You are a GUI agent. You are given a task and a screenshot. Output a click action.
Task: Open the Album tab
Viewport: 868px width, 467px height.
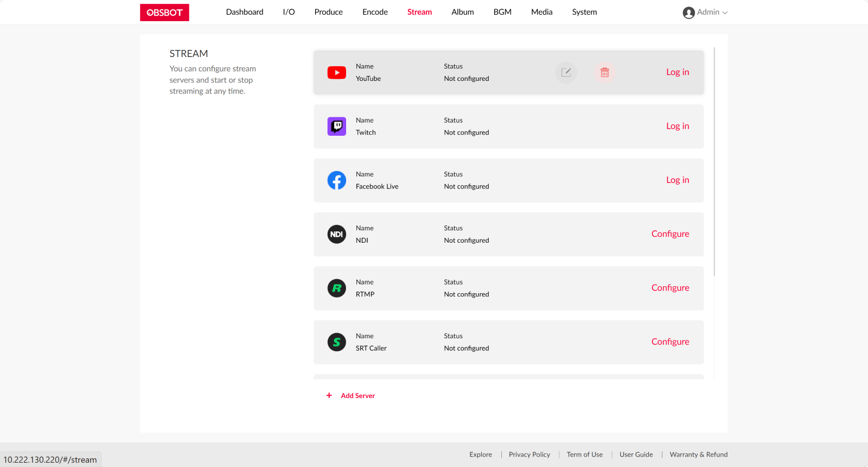click(x=463, y=12)
